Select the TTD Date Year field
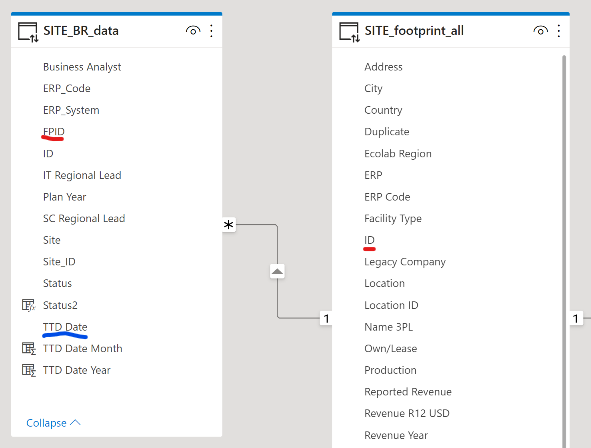Viewport: 591px width, 448px height. 77,370
